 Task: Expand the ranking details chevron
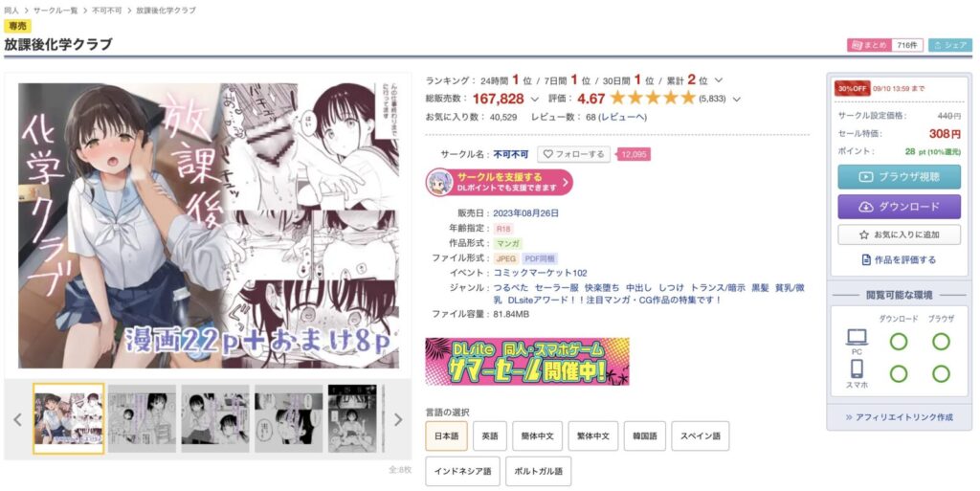(x=719, y=80)
